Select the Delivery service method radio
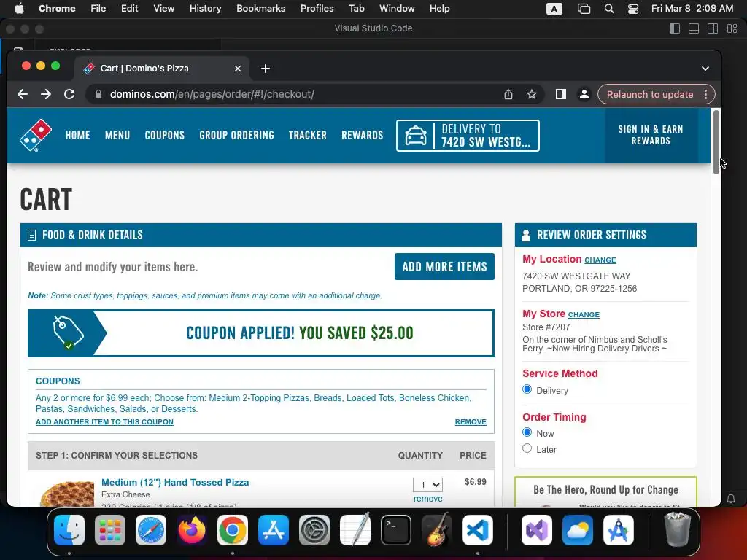 (x=527, y=389)
